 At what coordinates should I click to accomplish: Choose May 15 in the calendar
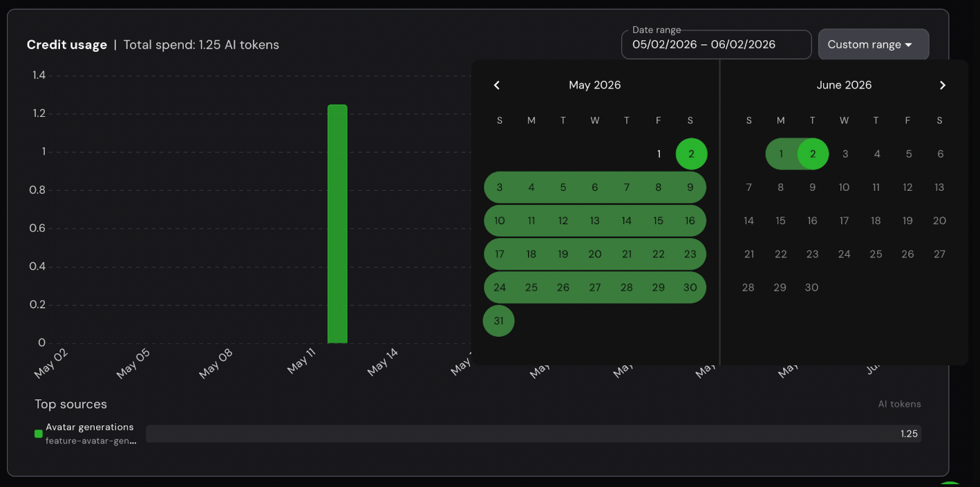[x=658, y=221]
